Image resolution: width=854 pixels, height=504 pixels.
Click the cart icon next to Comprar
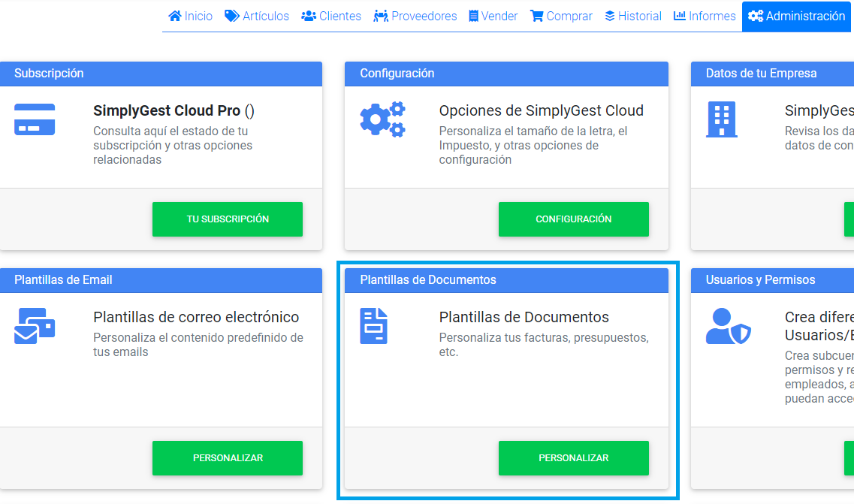pyautogui.click(x=536, y=15)
